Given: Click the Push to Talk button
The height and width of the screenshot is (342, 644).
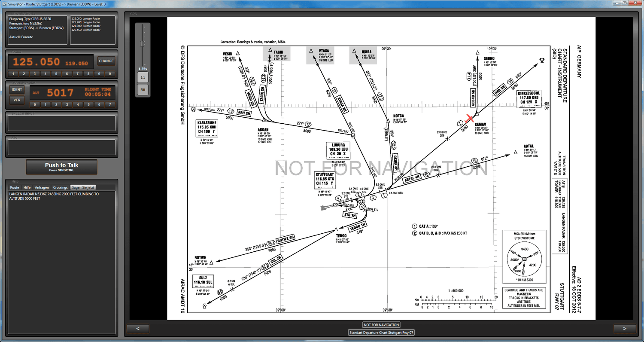Looking at the screenshot, I should point(61,167).
